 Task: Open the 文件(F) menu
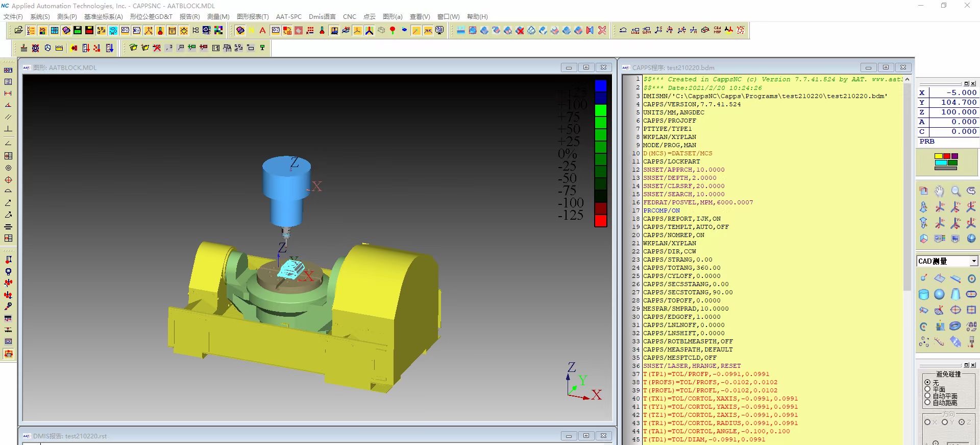click(13, 17)
